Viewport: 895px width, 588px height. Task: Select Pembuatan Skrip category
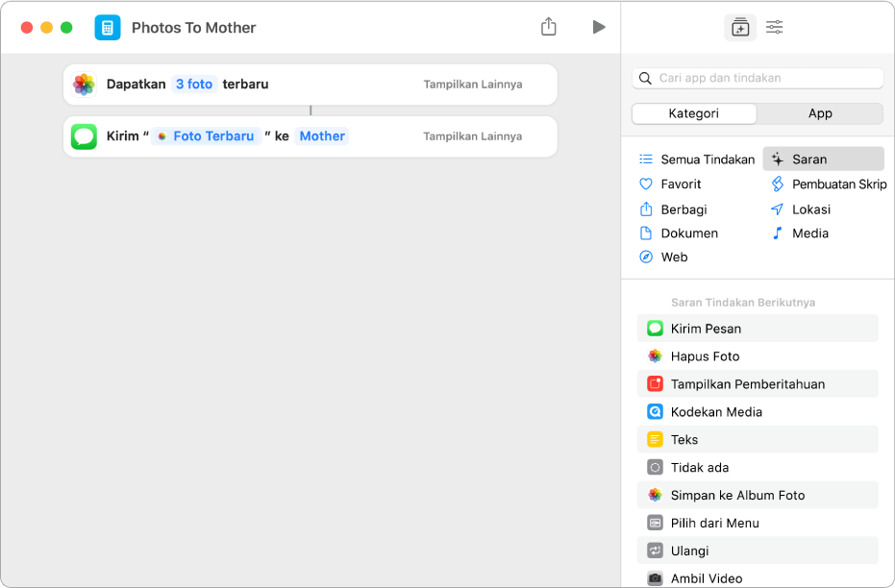pyautogui.click(x=838, y=184)
